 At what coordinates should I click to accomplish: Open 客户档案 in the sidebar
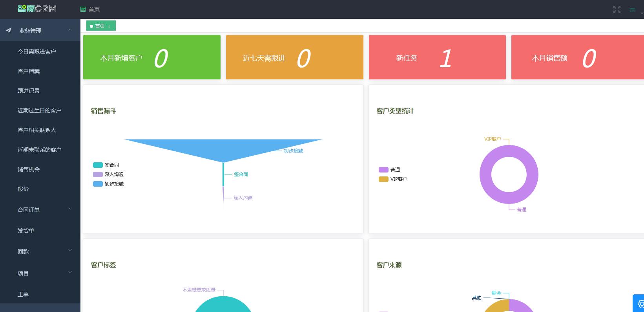click(29, 71)
